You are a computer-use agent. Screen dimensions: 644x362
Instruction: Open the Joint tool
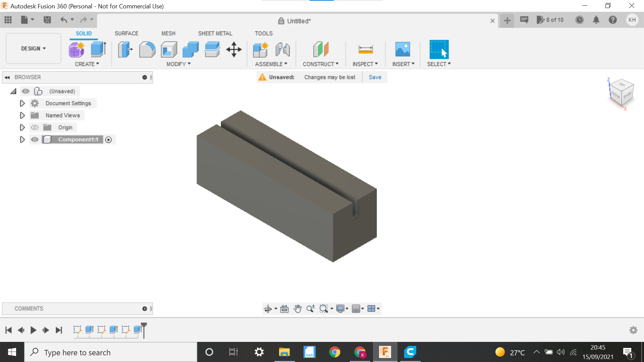click(x=283, y=49)
